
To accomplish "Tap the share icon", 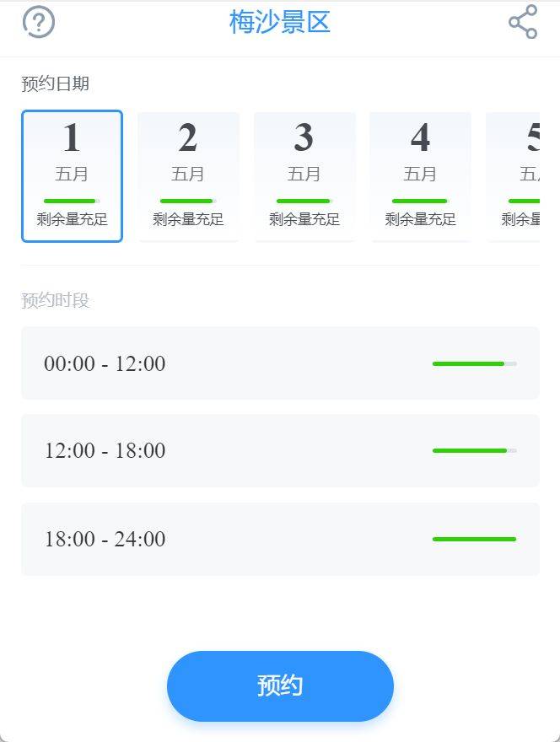I will click(x=523, y=22).
